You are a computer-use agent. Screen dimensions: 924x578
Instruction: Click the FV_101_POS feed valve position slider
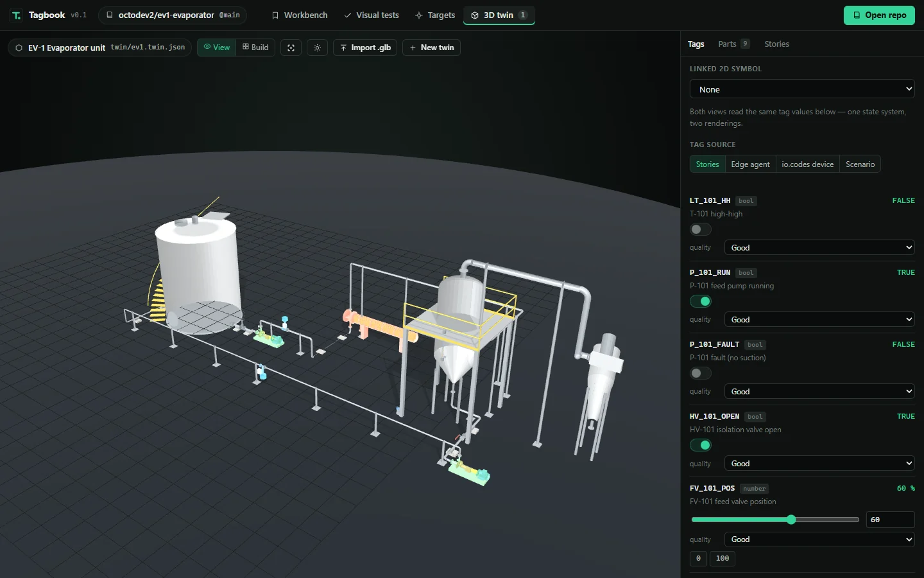[x=775, y=520]
